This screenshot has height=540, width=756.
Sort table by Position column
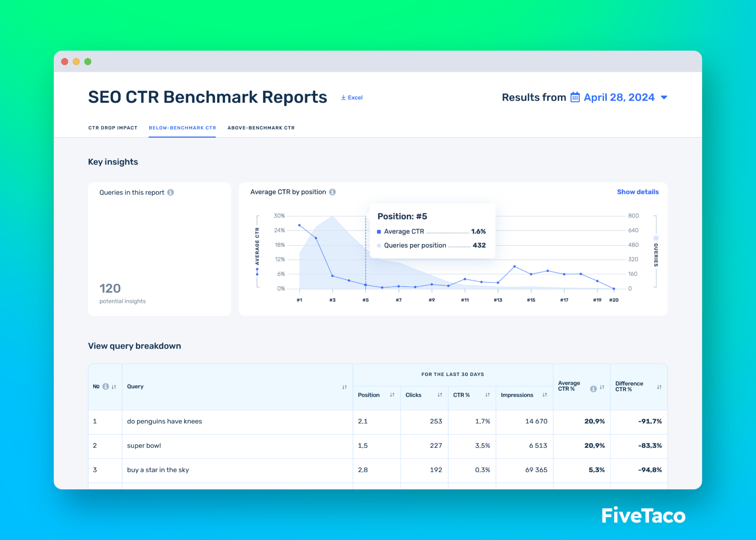pos(392,395)
